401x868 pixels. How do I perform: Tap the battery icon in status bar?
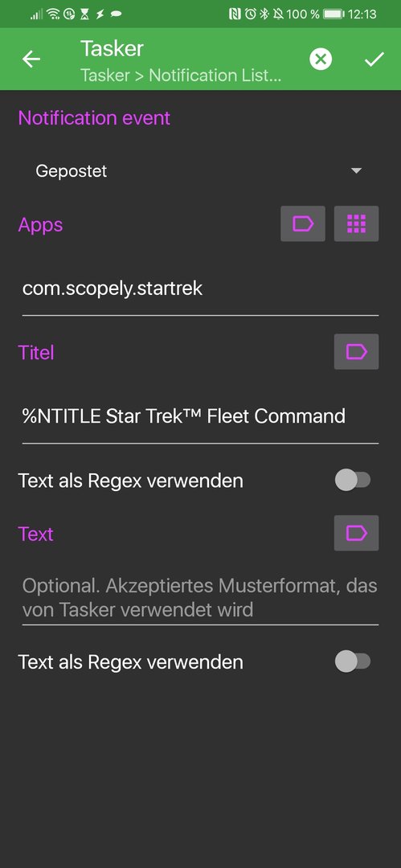[x=333, y=14]
